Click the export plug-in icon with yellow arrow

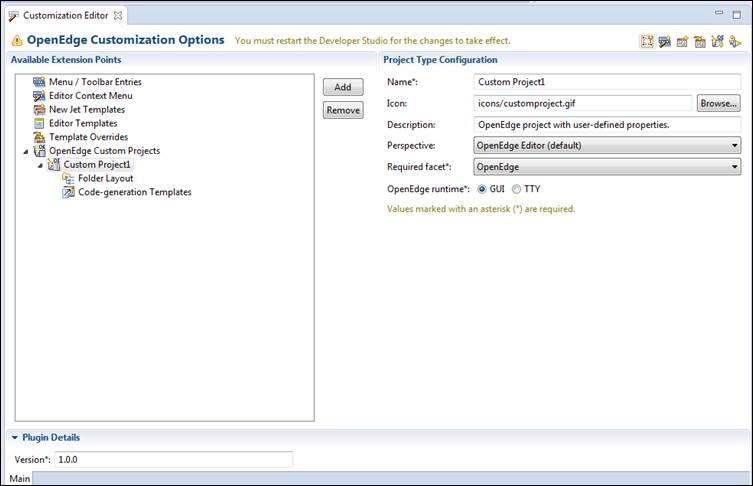tap(735, 42)
